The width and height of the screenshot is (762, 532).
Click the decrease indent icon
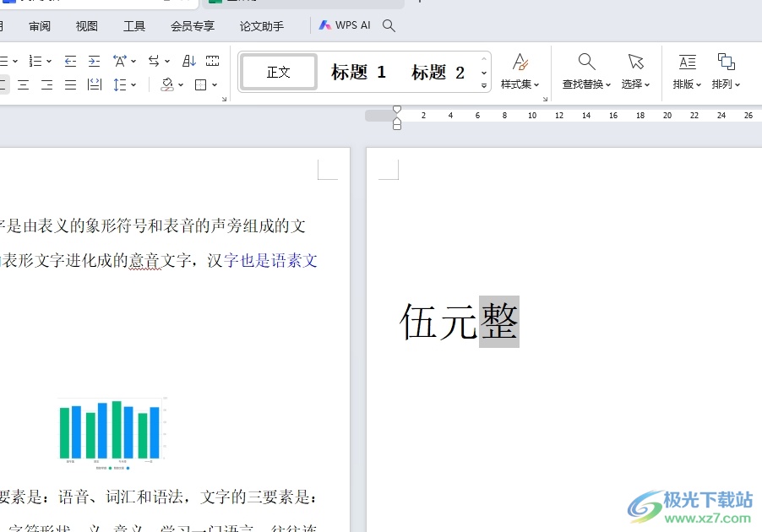pos(70,61)
